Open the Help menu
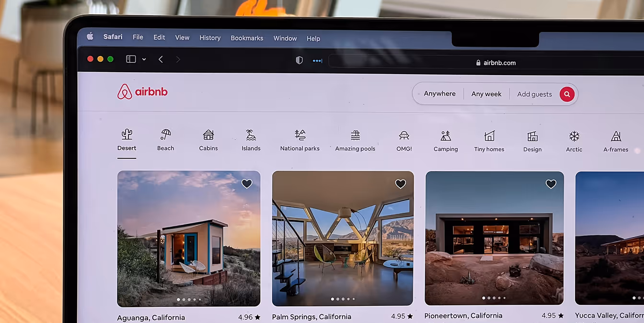Viewport: 644px width, 323px height. 313,39
